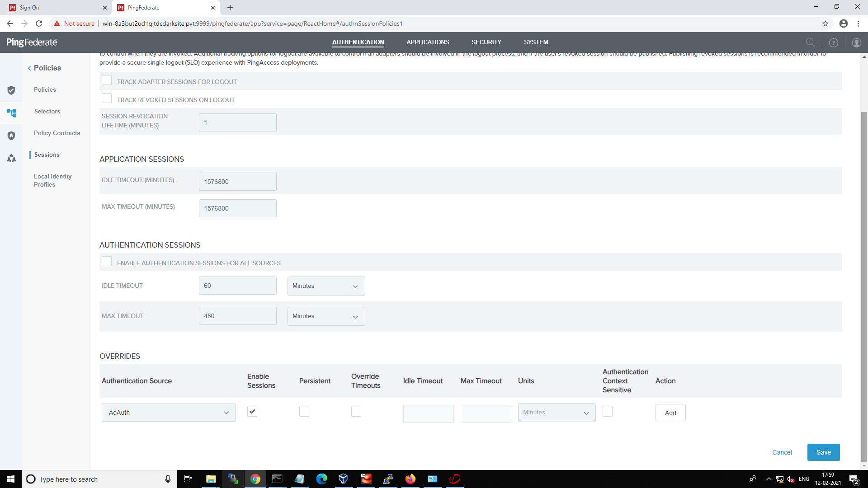This screenshot has width=868, height=488.
Task: Click the PingFederate logo
Action: [32, 42]
